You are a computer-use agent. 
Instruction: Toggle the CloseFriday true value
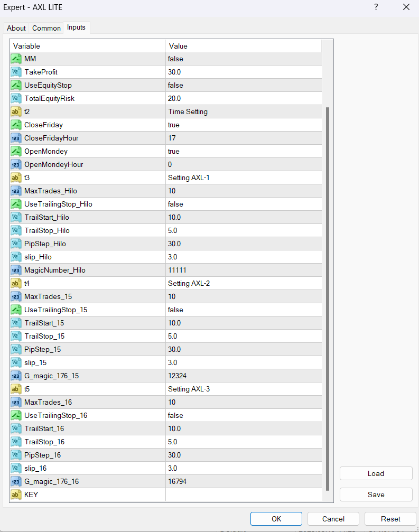[243, 125]
